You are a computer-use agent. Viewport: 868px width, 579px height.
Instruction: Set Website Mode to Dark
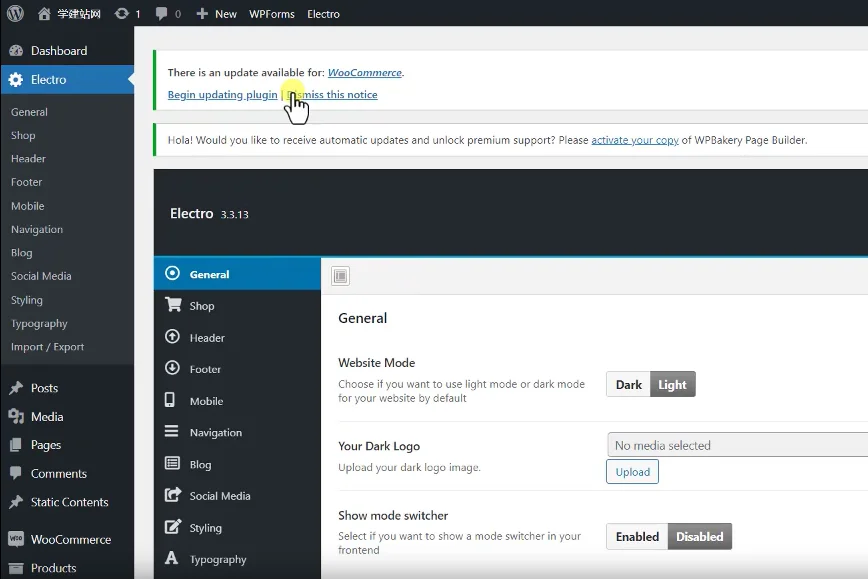coord(628,384)
